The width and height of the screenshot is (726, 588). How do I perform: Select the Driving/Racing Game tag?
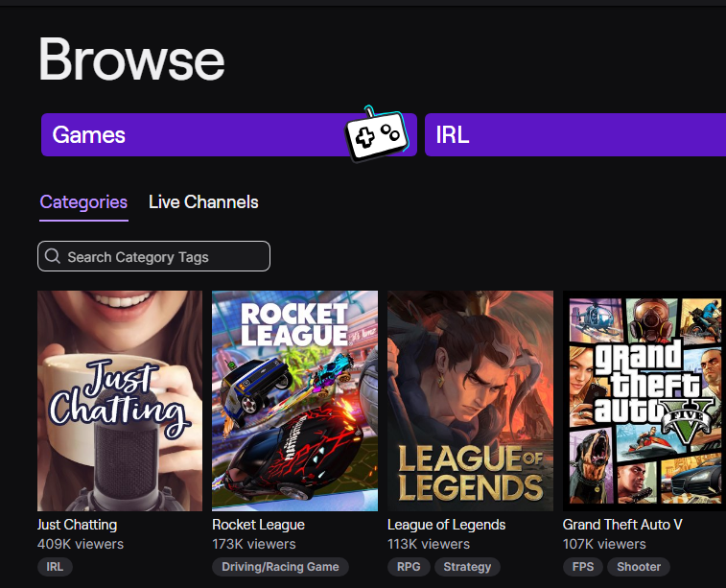click(x=280, y=567)
